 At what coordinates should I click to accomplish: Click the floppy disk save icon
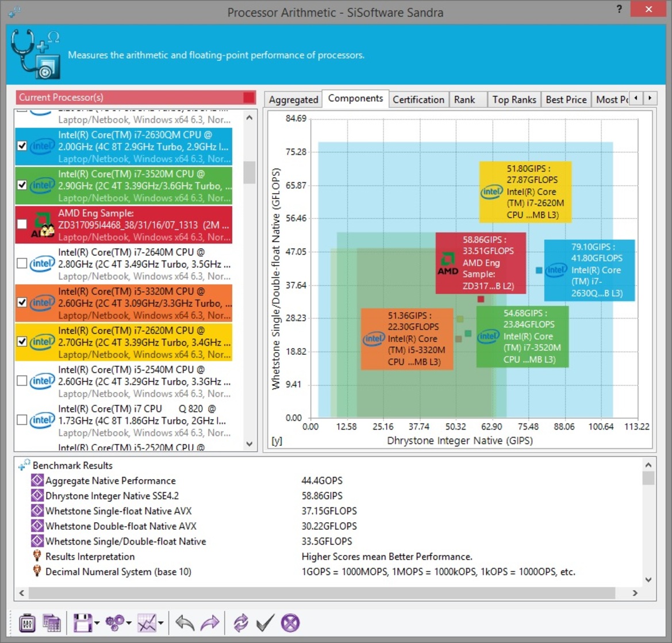point(83,623)
